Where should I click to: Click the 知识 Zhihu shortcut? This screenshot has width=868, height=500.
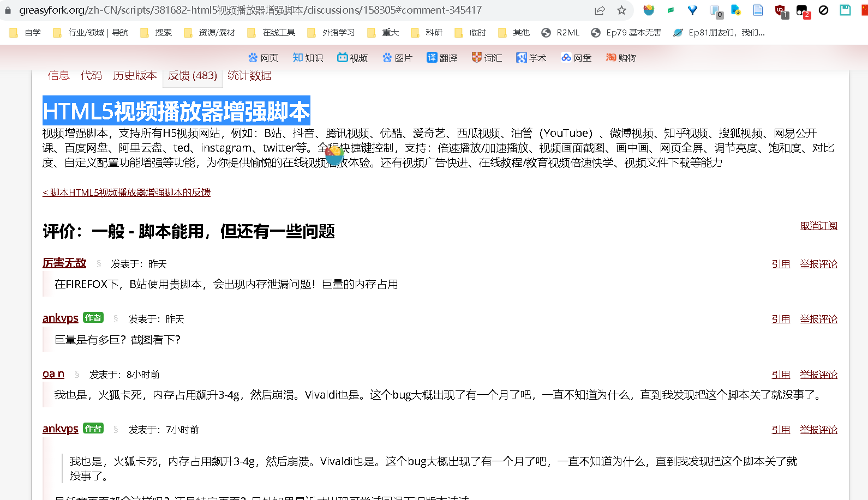tap(308, 58)
